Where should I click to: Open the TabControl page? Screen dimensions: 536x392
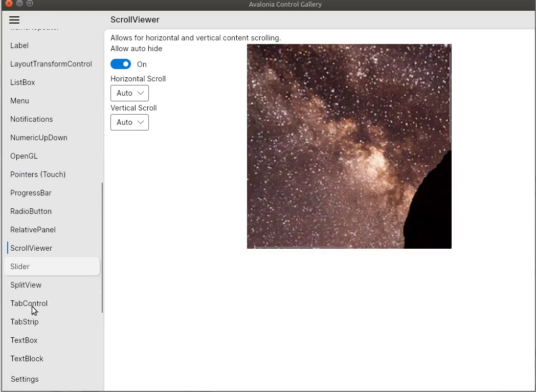coord(52,303)
